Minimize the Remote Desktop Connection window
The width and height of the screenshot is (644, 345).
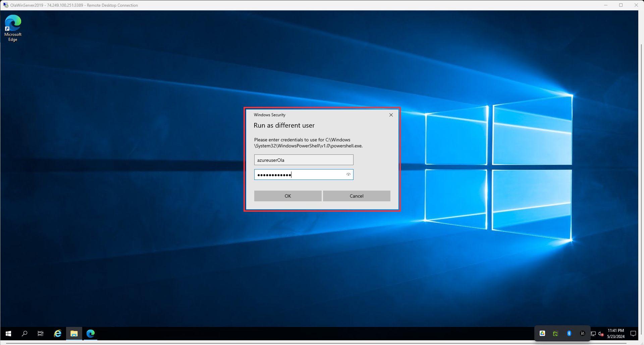tap(606, 5)
